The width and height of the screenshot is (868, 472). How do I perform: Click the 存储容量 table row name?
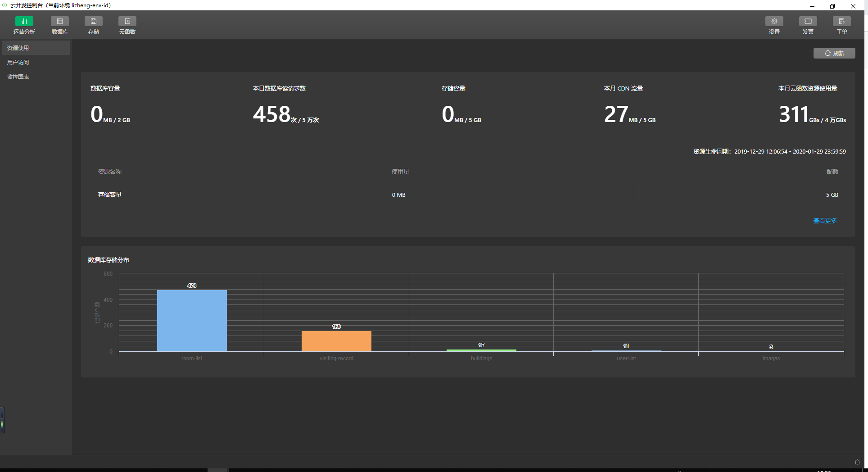point(110,195)
